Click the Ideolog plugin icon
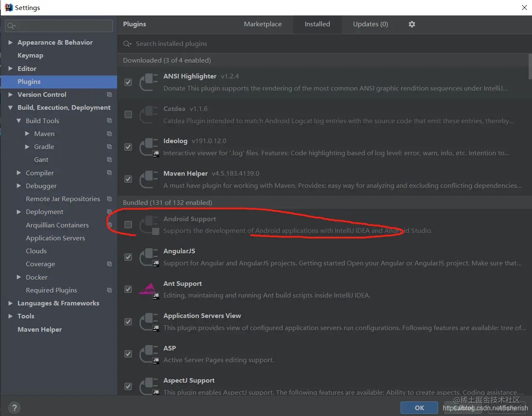 point(149,147)
